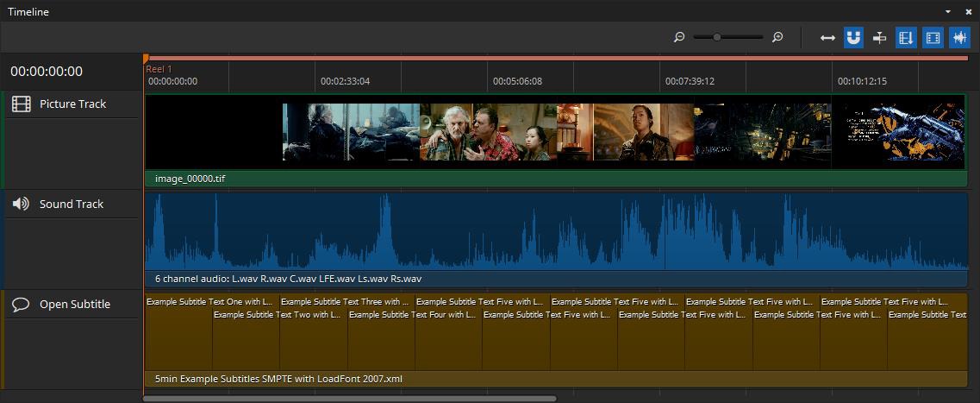Image resolution: width=980 pixels, height=403 pixels.
Task: Click the zoom out magnifier icon
Action: [x=679, y=37]
